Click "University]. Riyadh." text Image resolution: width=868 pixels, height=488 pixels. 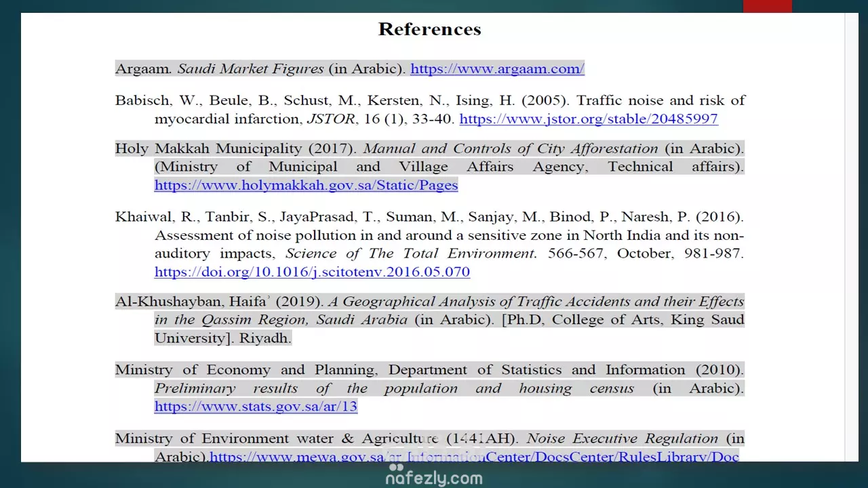[x=223, y=338]
